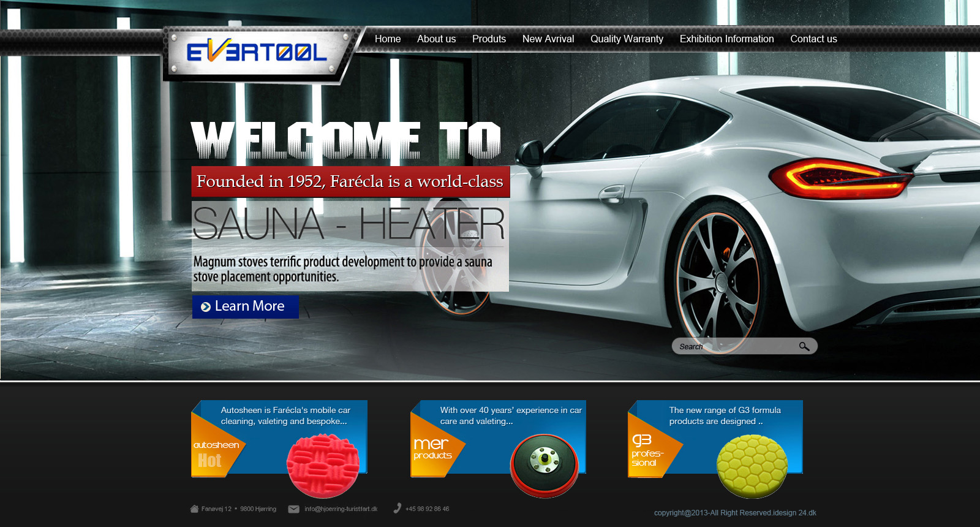Screen dimensions: 980x527
Task: Click the arrow icon in Learn More
Action: pyautogui.click(x=206, y=307)
